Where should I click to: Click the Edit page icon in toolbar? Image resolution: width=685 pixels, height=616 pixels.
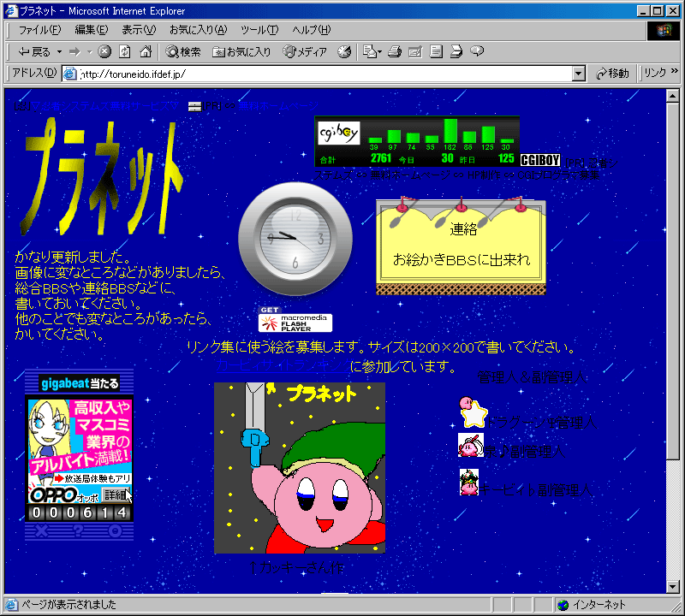click(415, 52)
